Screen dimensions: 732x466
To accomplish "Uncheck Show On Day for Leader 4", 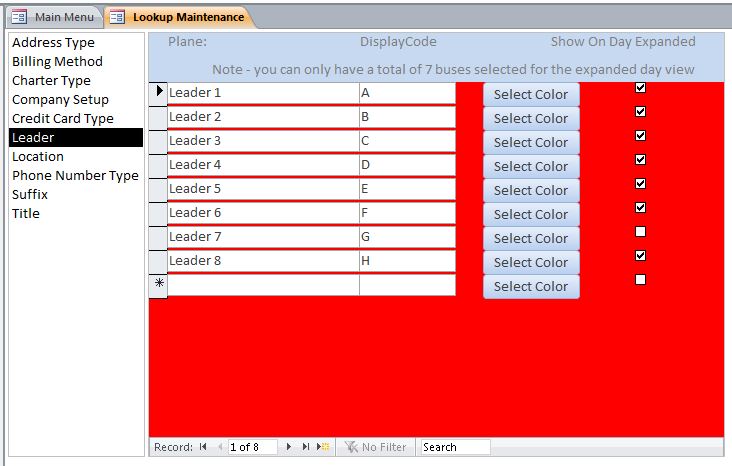I will (x=640, y=160).
